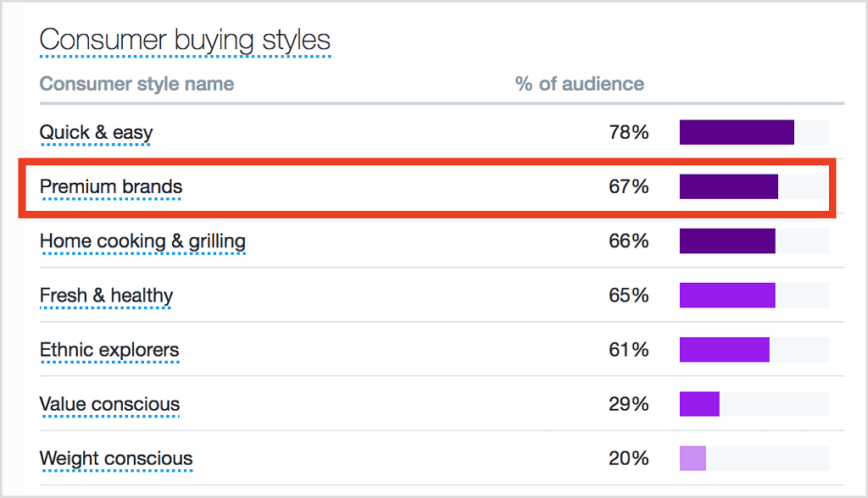The image size is (868, 498).
Task: Select the Weight conscious style name
Action: tap(116, 458)
